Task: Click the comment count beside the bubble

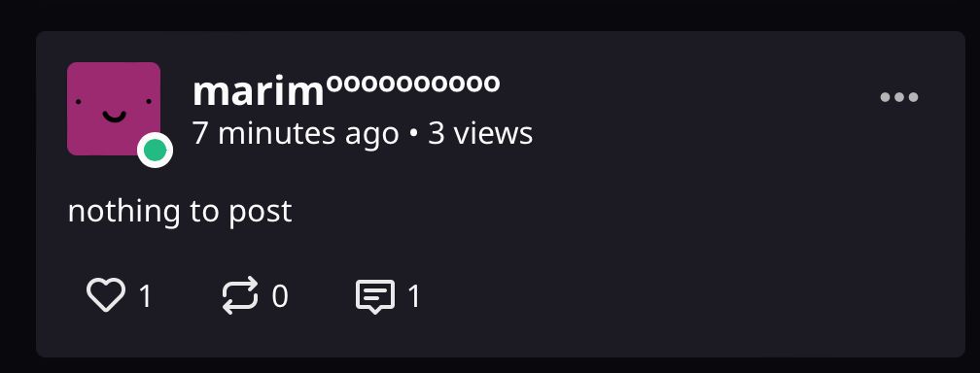Action: [x=414, y=295]
